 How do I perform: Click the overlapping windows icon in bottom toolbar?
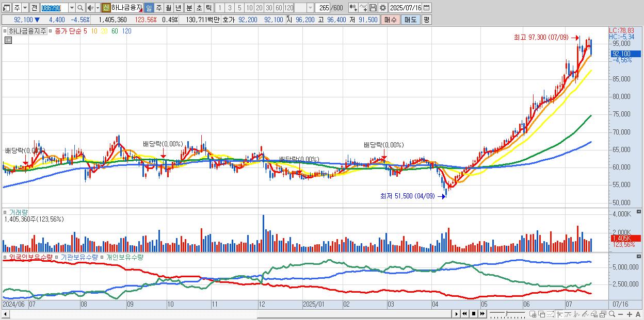tap(541, 314)
